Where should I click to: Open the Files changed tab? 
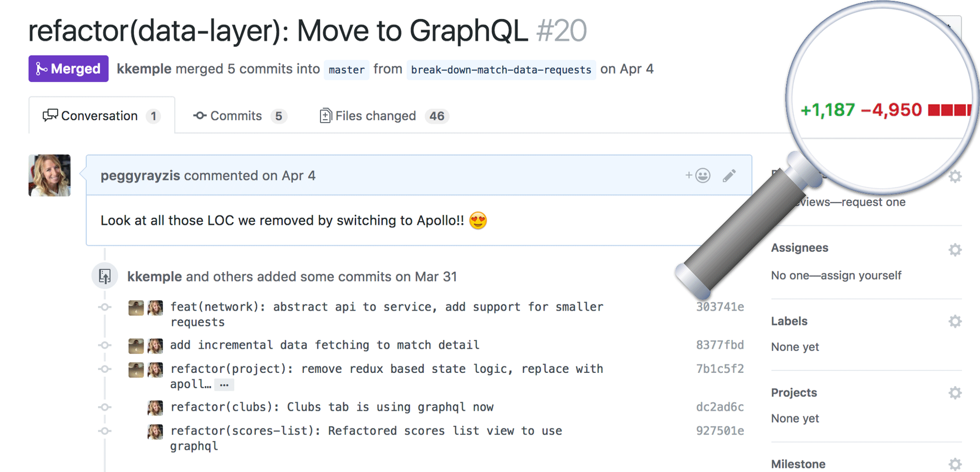pyautogui.click(x=383, y=116)
